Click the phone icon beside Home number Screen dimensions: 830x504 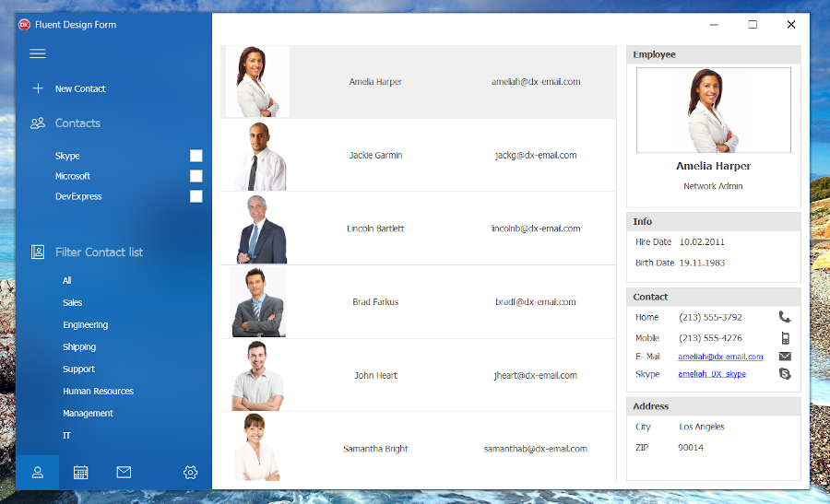[785, 317]
